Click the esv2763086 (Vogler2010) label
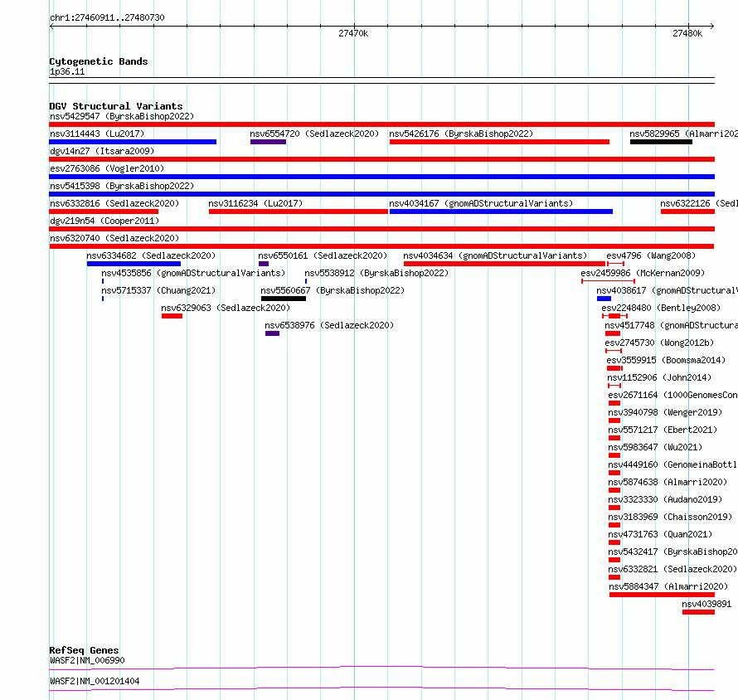 point(107,168)
